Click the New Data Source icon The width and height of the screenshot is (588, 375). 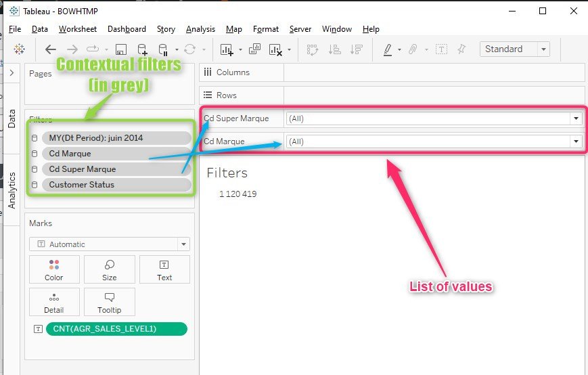point(142,49)
